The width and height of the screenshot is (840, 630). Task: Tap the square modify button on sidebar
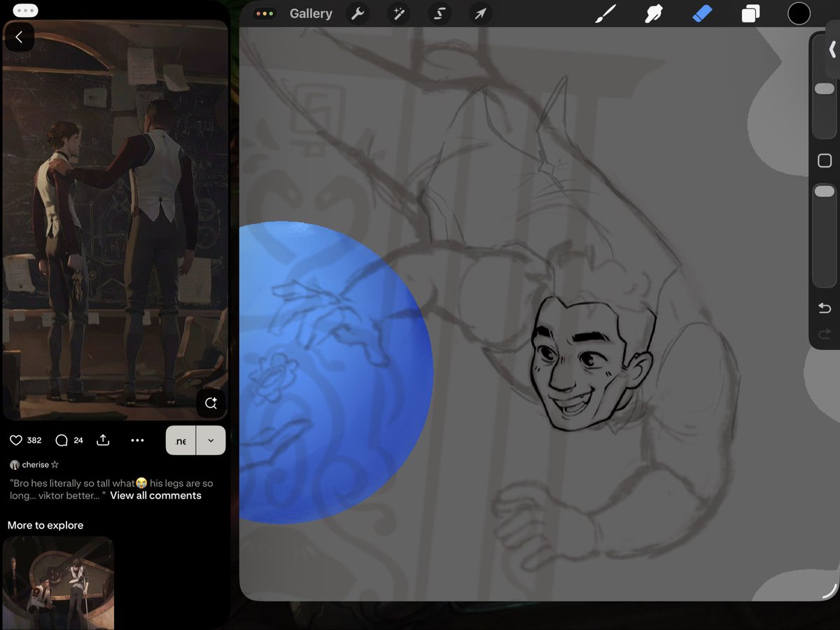825,161
